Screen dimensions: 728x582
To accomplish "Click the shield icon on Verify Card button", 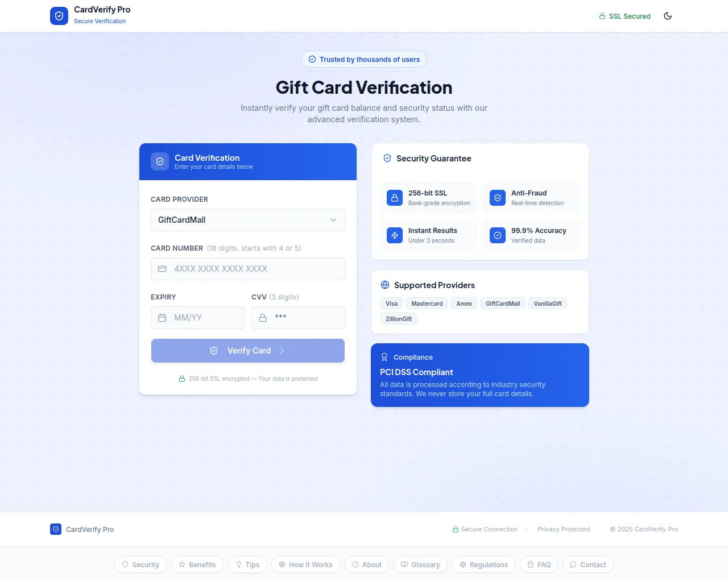I will (214, 351).
